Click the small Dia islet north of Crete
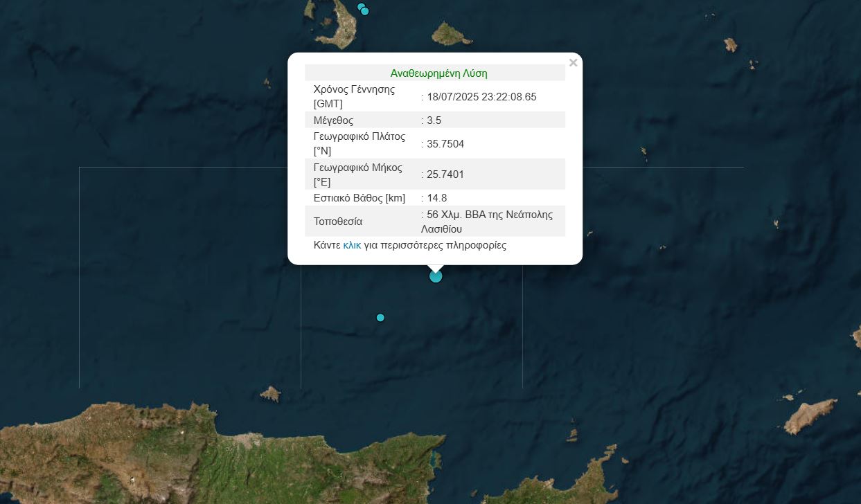Image resolution: width=861 pixels, height=504 pixels. (270, 394)
